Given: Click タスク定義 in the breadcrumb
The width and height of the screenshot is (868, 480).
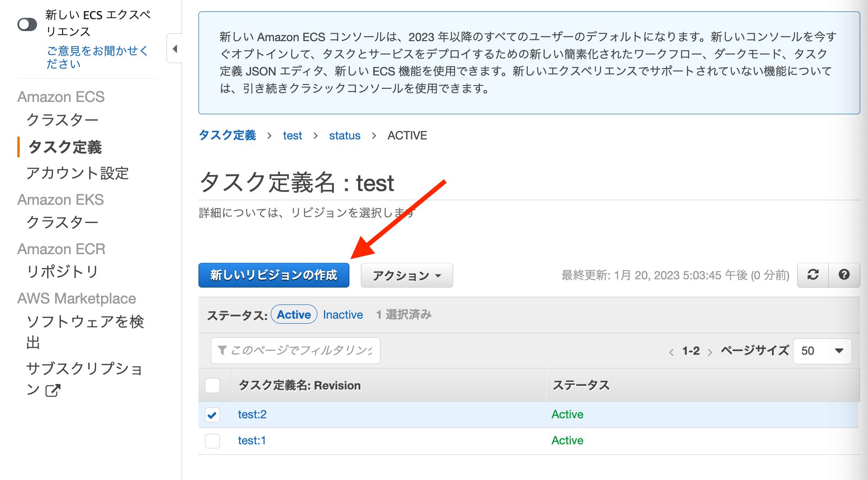Looking at the screenshot, I should tap(226, 135).
